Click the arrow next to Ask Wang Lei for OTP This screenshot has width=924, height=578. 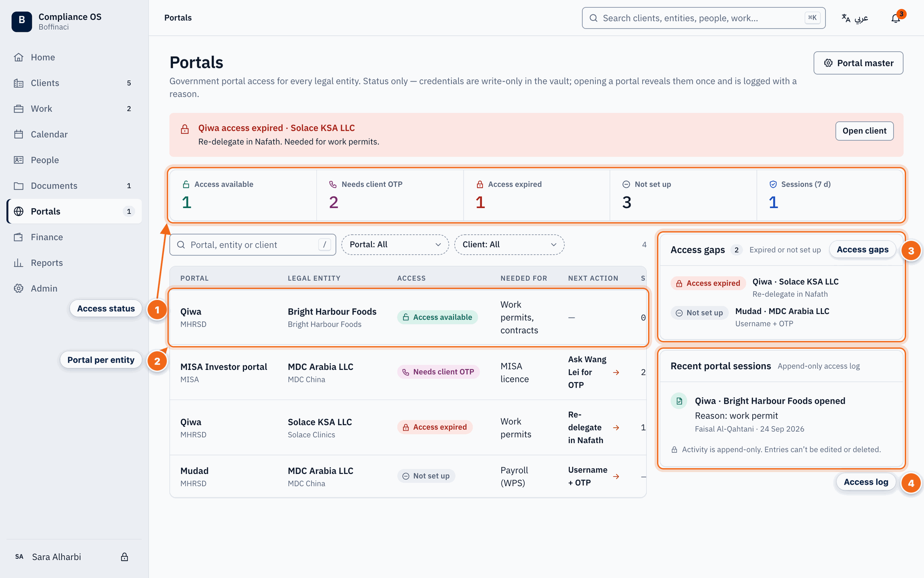pos(616,372)
